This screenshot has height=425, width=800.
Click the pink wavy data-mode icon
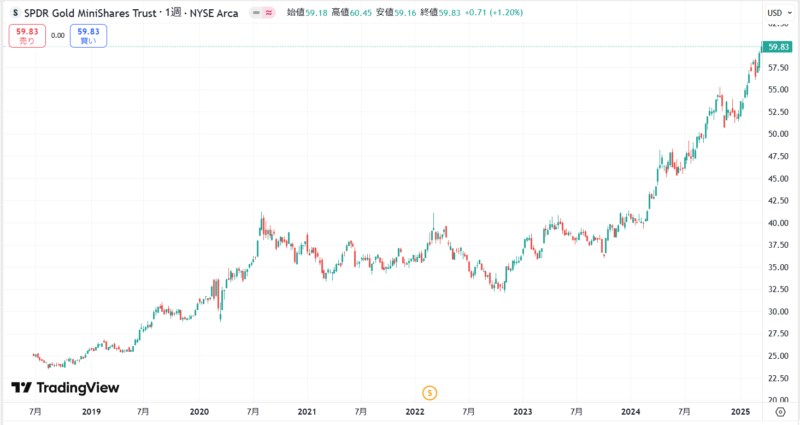pos(269,13)
